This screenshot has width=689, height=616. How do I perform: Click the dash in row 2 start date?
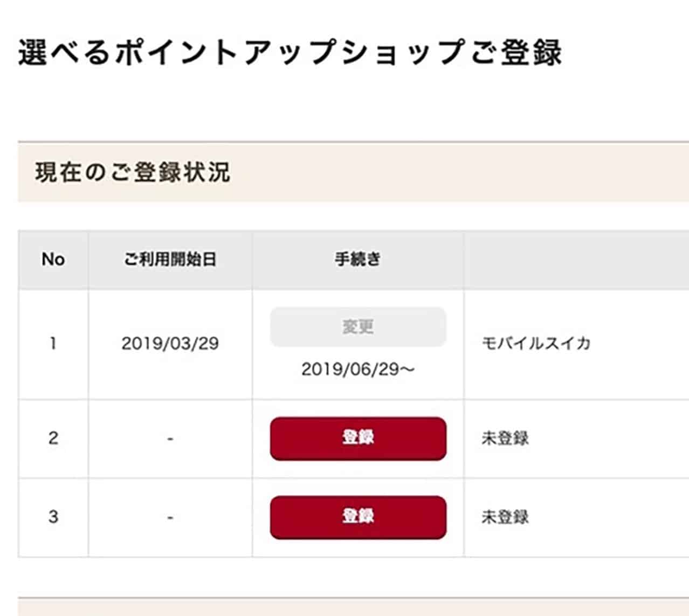click(170, 439)
